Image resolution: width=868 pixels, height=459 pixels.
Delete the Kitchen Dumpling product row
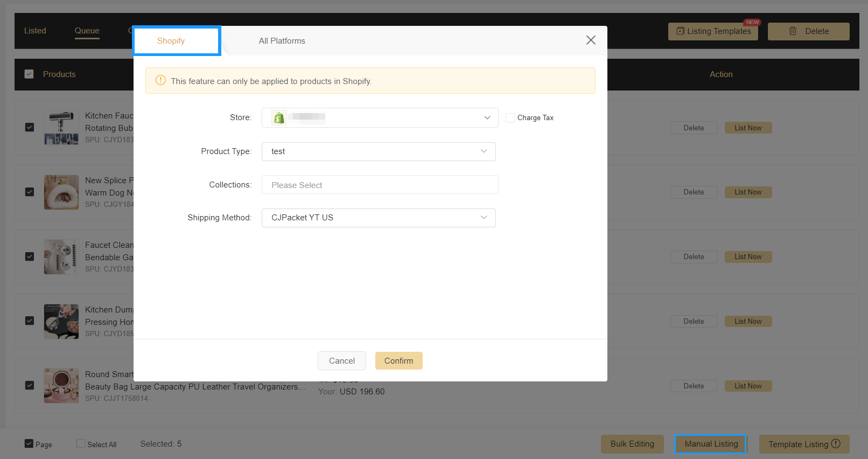point(694,321)
